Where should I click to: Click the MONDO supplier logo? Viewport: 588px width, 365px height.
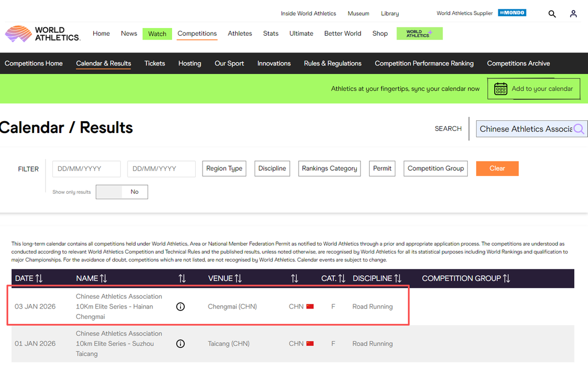tap(512, 13)
